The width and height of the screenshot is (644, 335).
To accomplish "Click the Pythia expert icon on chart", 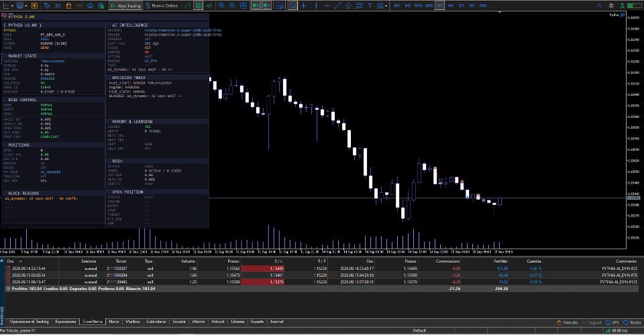I will tap(623, 15).
